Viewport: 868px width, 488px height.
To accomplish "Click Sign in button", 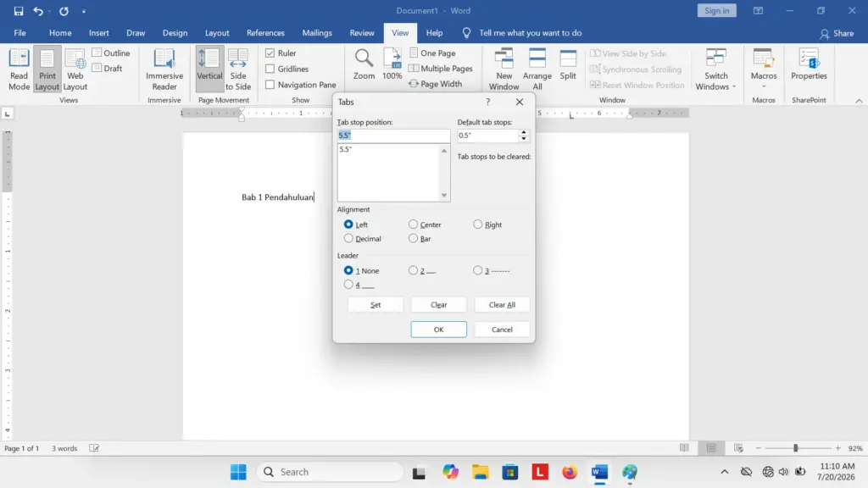I will [717, 10].
